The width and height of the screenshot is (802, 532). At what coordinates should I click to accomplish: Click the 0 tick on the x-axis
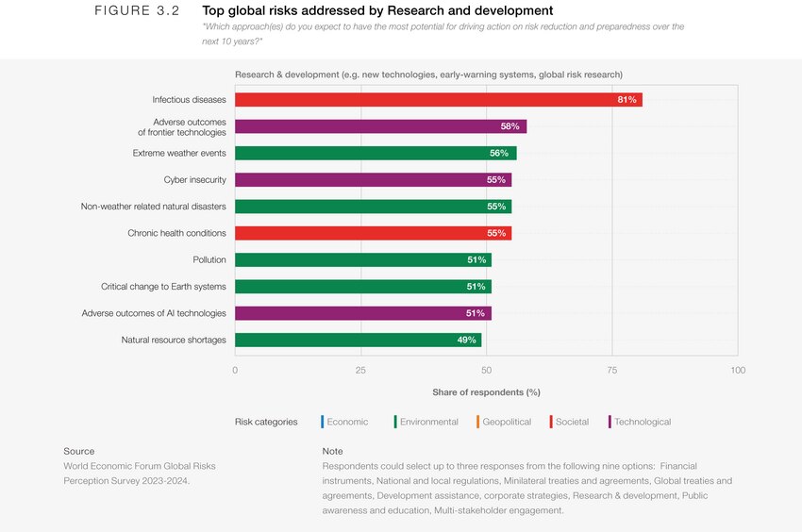[235, 370]
